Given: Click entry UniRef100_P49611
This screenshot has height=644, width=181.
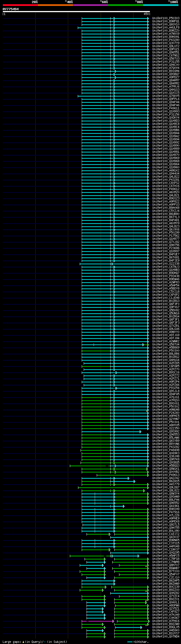Looking at the screenshot, I should (x=166, y=108).
